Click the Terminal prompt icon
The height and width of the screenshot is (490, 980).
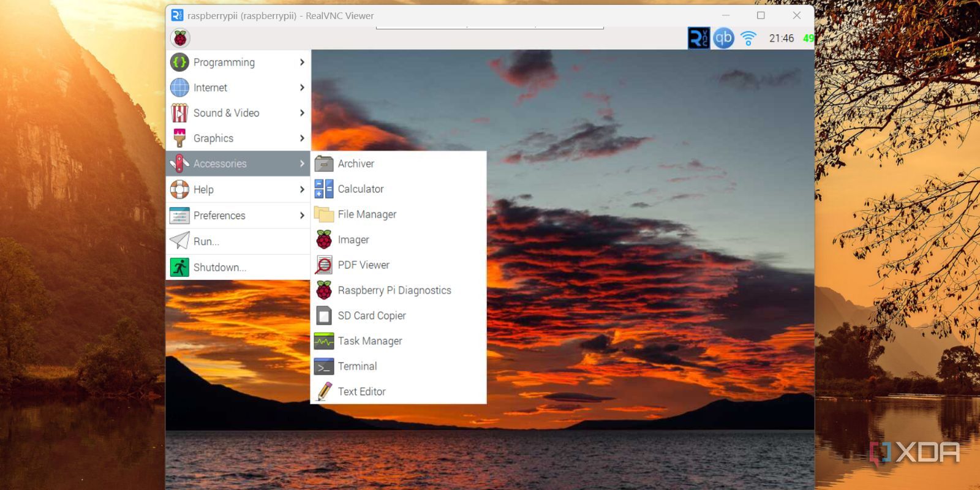click(x=324, y=366)
